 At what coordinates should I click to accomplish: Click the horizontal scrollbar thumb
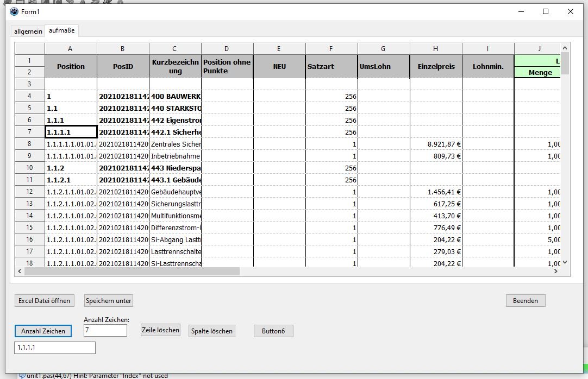pyautogui.click(x=132, y=271)
